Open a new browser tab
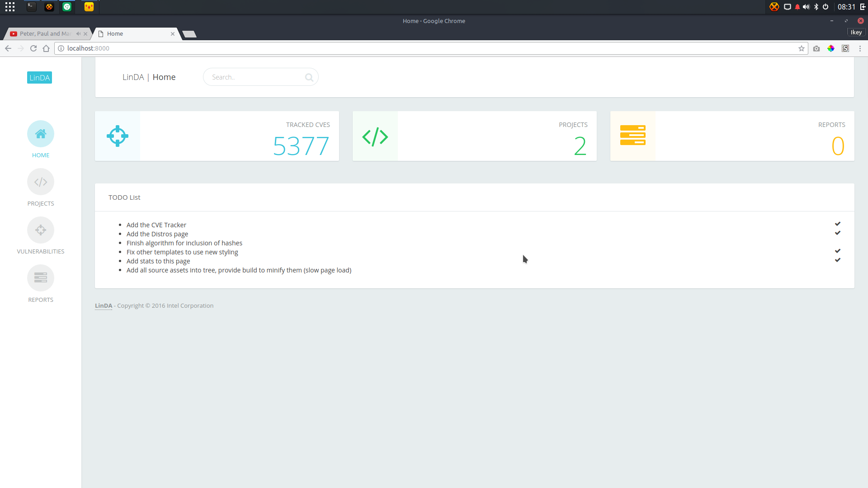Viewport: 868px width, 488px height. pos(189,34)
